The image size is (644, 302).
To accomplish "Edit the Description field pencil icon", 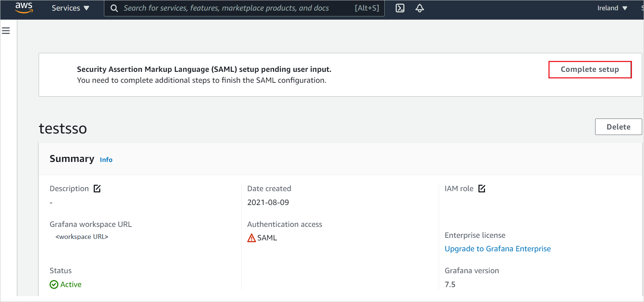I will coord(97,189).
